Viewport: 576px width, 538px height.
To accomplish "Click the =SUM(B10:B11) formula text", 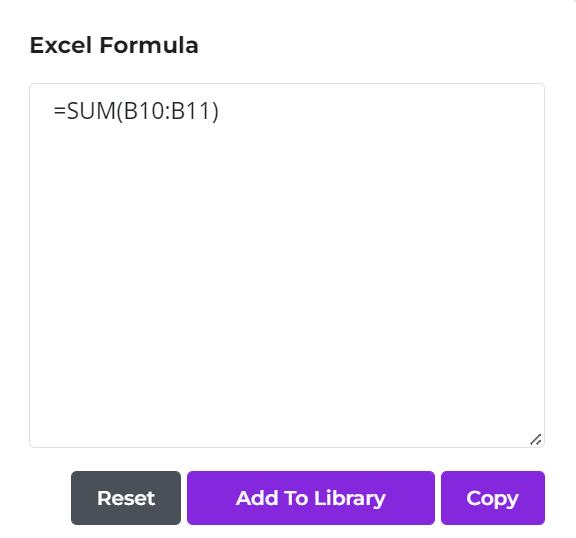I will point(136,111).
